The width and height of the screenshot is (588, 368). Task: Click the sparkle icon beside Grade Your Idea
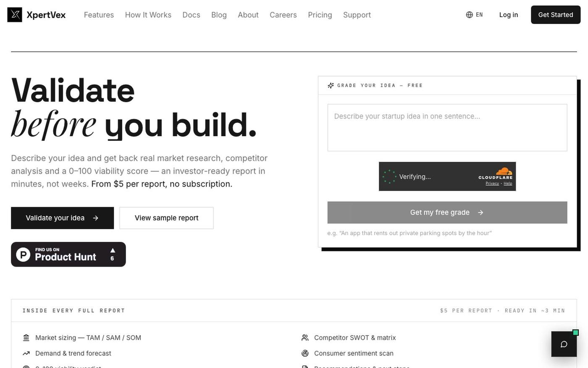(x=331, y=85)
